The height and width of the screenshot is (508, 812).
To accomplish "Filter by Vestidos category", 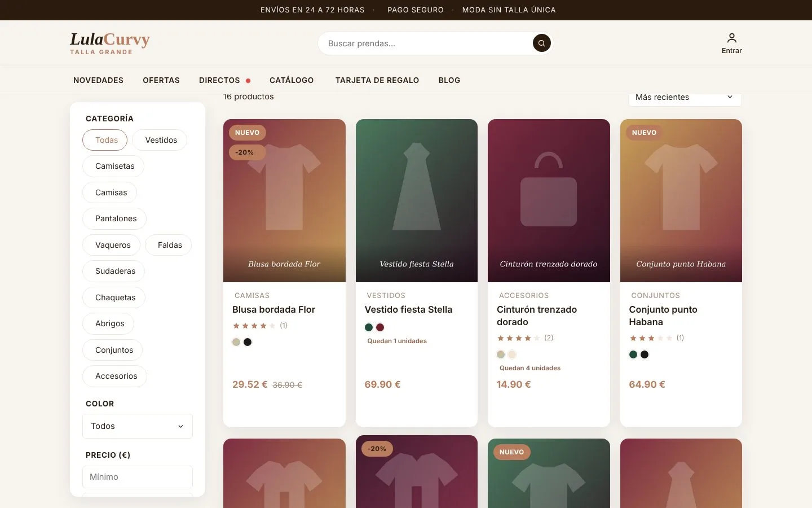I will (160, 140).
